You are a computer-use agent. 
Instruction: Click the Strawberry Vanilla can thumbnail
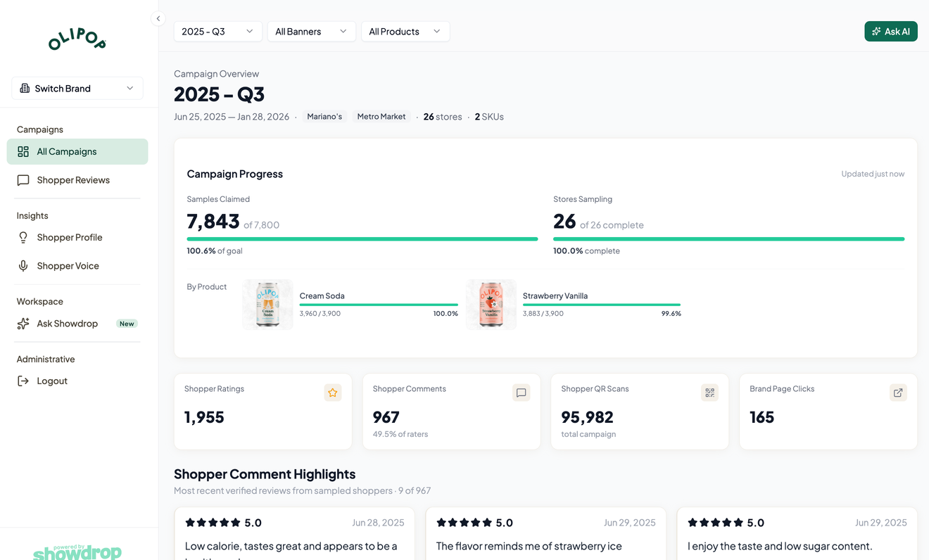pos(491,305)
